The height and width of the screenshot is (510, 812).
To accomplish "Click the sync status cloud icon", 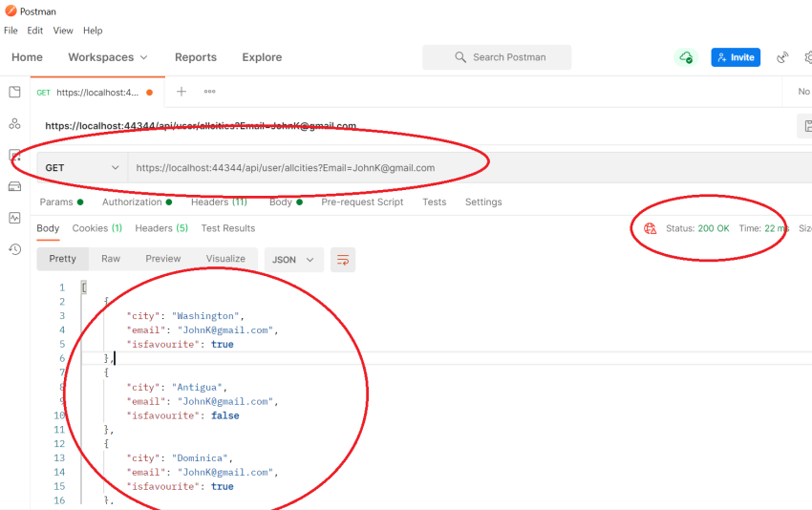I will coord(686,57).
